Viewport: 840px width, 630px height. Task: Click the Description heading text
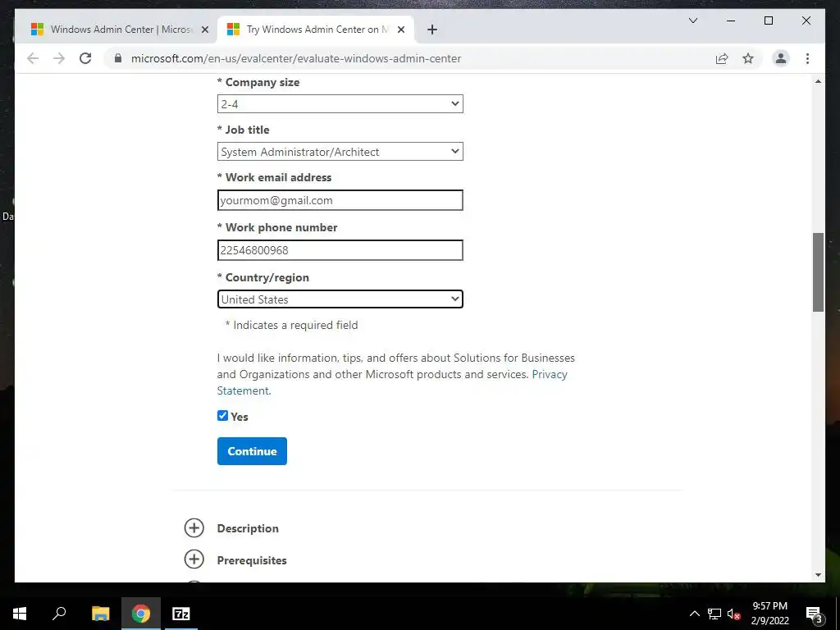(x=248, y=529)
